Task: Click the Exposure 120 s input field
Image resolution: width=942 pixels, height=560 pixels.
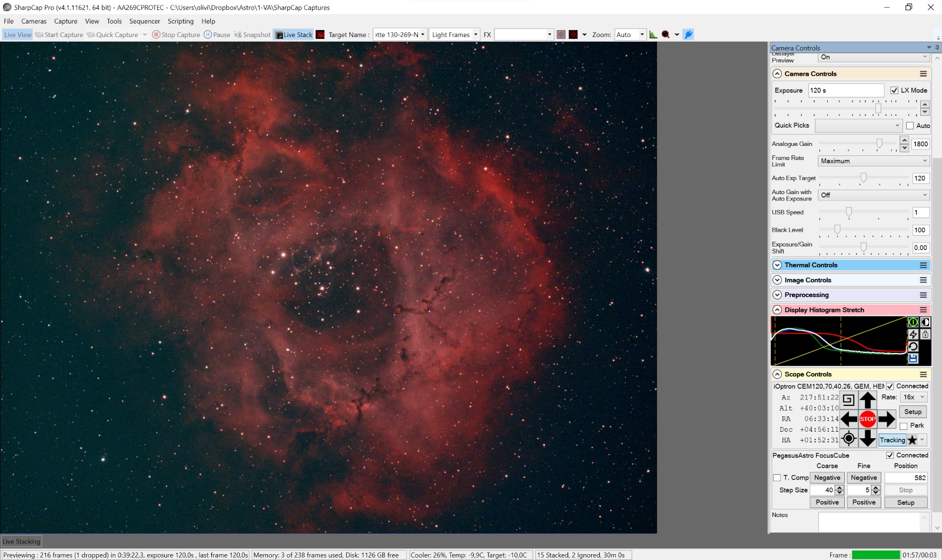Action: click(x=846, y=90)
